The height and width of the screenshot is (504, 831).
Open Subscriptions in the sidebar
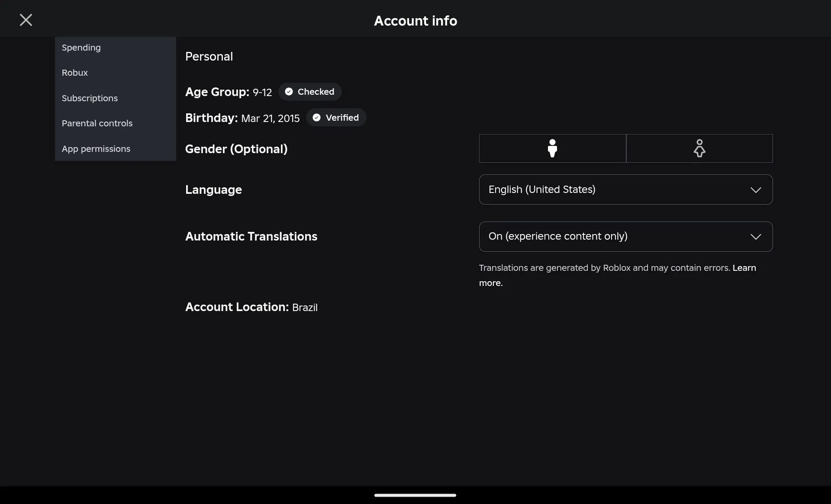pos(116,98)
